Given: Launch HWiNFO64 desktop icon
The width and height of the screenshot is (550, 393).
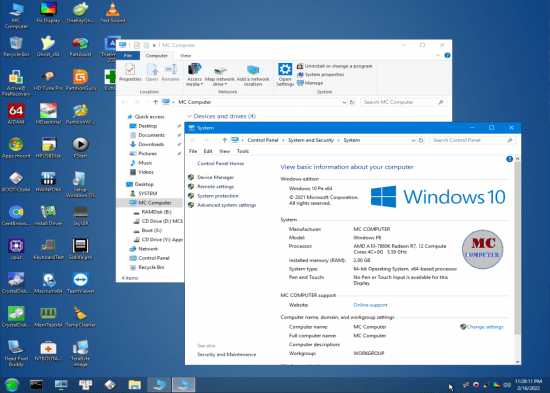Looking at the screenshot, I should [x=48, y=181].
